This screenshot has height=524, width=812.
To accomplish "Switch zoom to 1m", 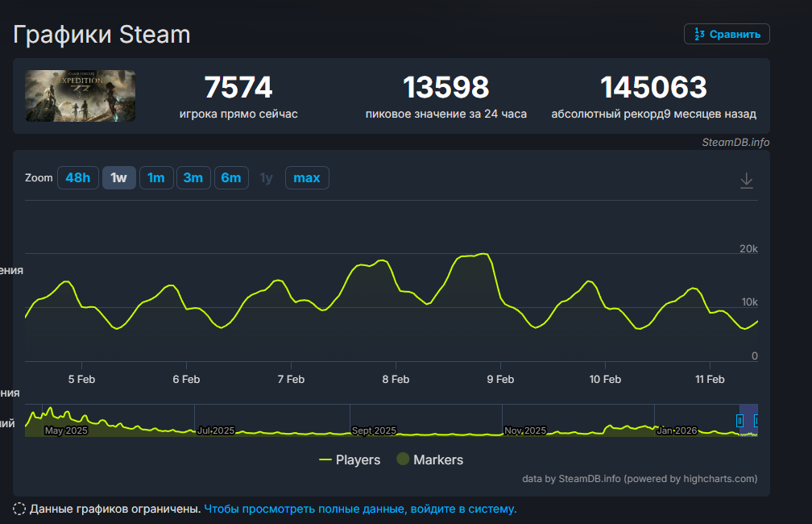I will (x=156, y=178).
